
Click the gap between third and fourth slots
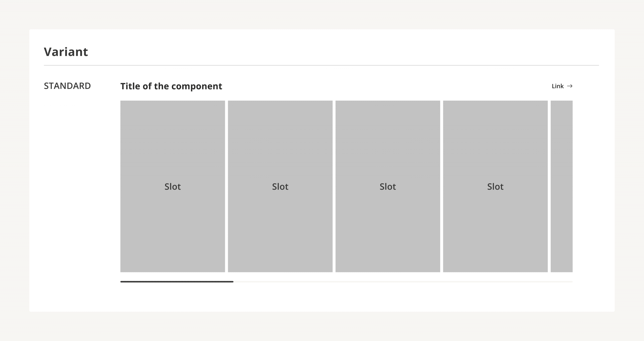(x=441, y=186)
